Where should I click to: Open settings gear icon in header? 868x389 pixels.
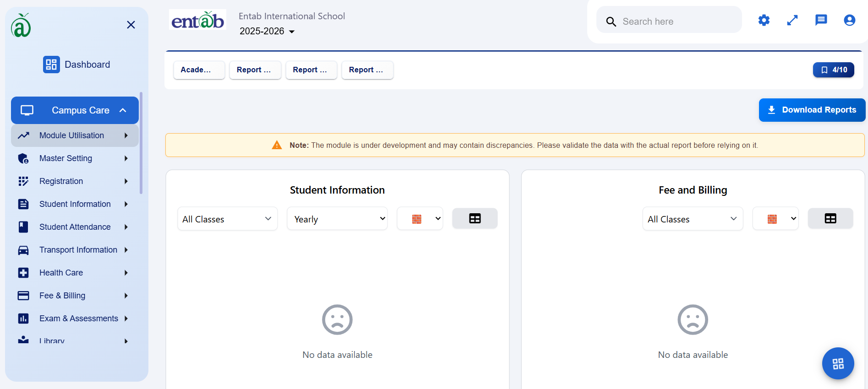[764, 21]
